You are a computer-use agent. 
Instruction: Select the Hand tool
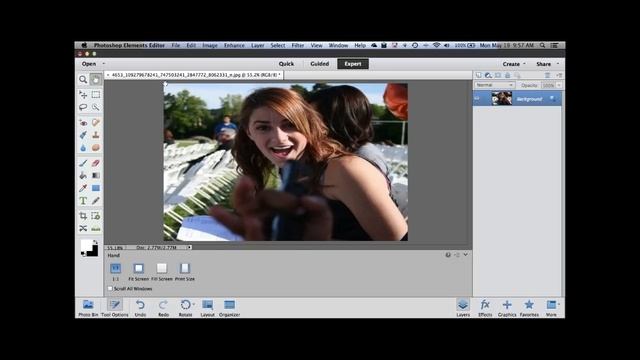96,80
